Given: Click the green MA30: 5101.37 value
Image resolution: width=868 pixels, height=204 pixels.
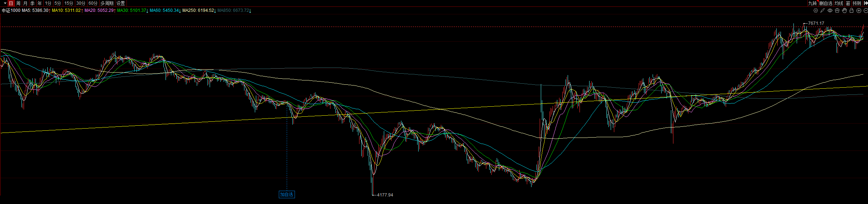Looking at the screenshot, I should click(x=132, y=10).
